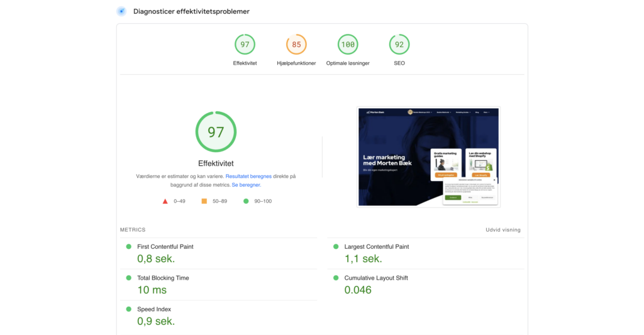The width and height of the screenshot is (644, 335).
Task: Click the green dot beside First Contentful Paint
Action: [128, 247]
